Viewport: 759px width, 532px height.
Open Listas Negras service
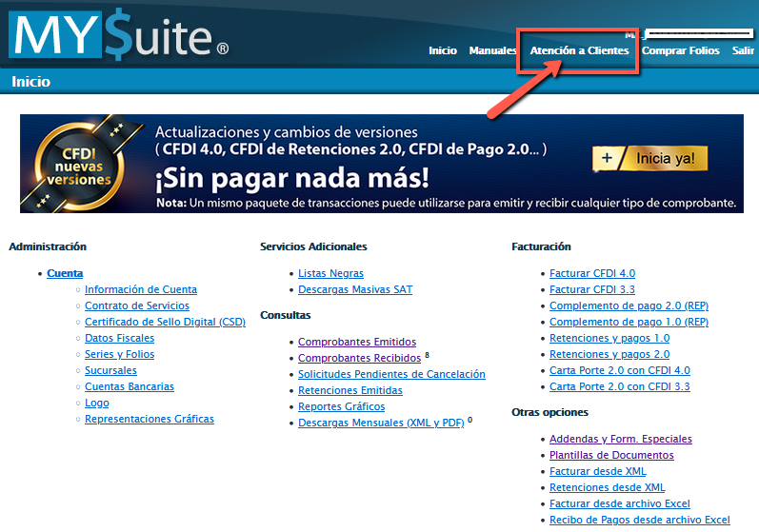click(x=330, y=273)
